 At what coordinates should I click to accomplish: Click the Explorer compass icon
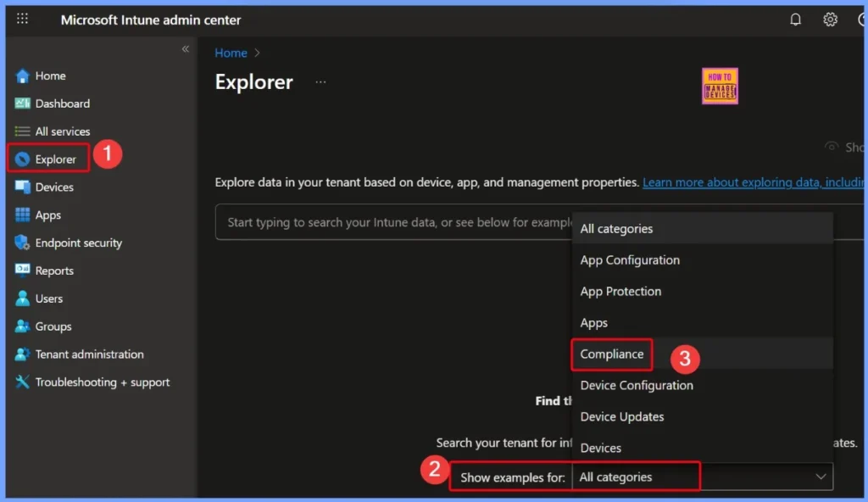pos(22,159)
